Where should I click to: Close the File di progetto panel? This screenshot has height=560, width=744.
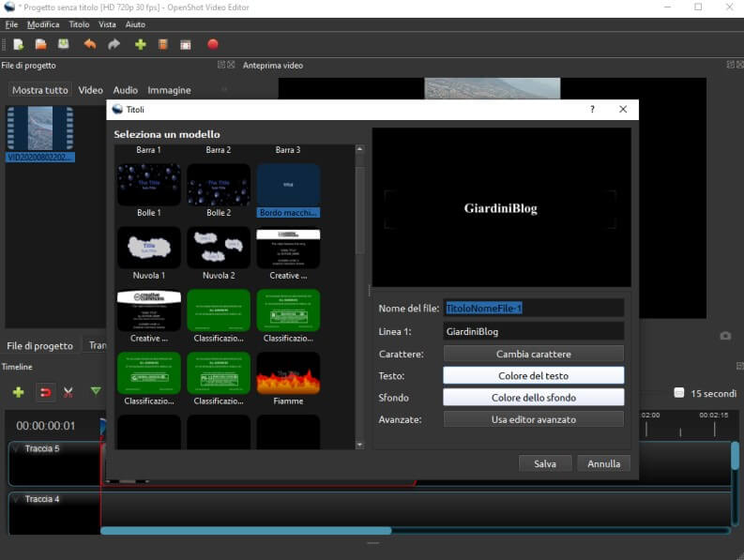tap(231, 65)
